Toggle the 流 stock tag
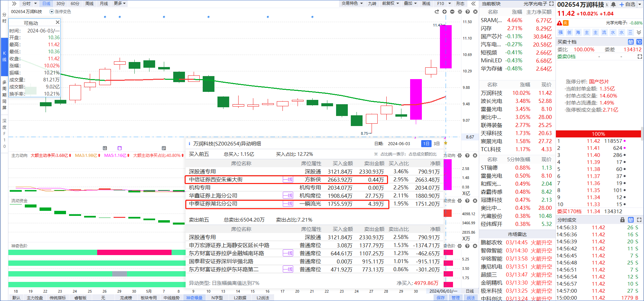644x301 pixels. tap(604, 33)
